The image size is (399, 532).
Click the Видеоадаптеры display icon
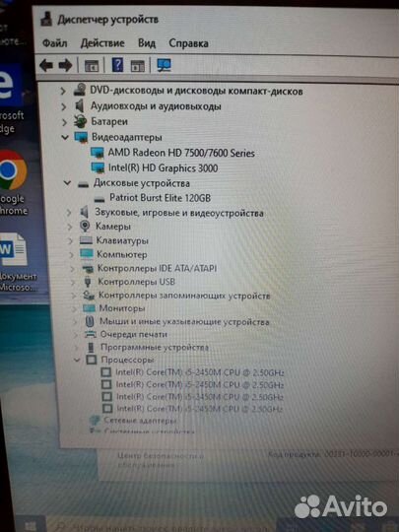(x=81, y=137)
